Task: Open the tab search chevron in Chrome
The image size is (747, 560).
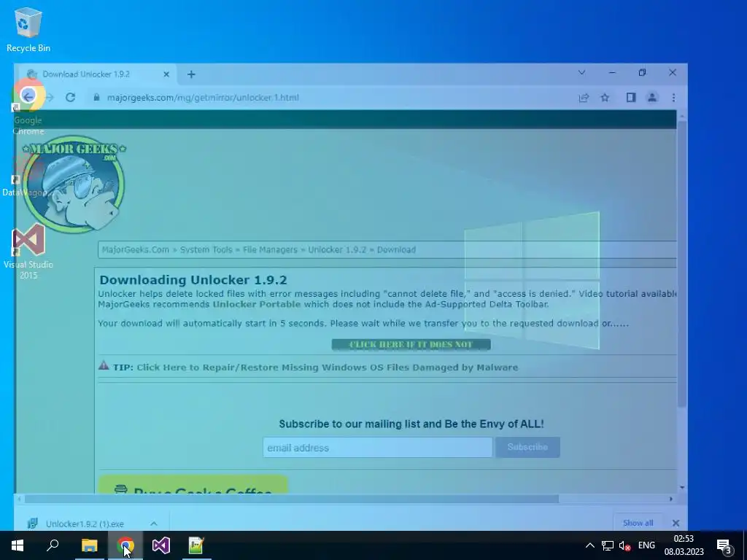Action: pyautogui.click(x=581, y=72)
